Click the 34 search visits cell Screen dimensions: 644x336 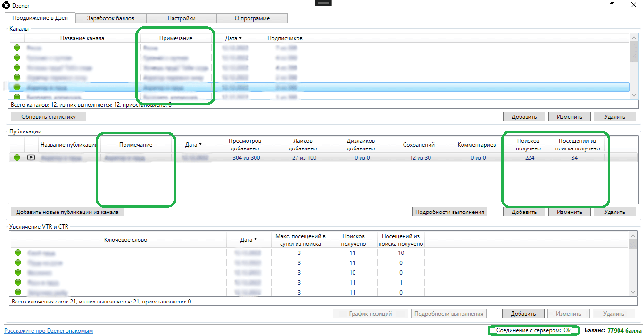click(574, 158)
